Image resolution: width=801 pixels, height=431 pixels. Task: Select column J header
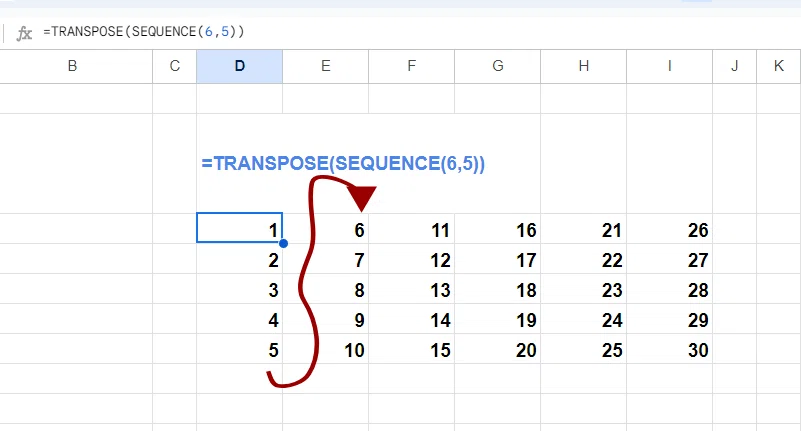click(735, 66)
